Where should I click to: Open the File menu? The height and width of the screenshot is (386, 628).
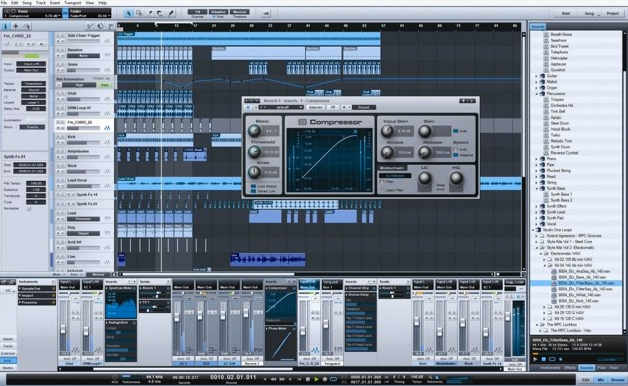point(4,3)
